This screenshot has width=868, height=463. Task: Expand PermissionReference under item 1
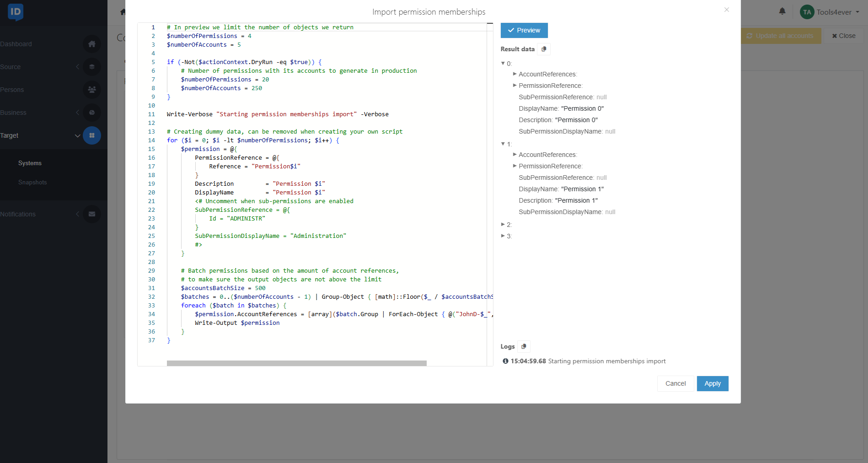point(515,166)
